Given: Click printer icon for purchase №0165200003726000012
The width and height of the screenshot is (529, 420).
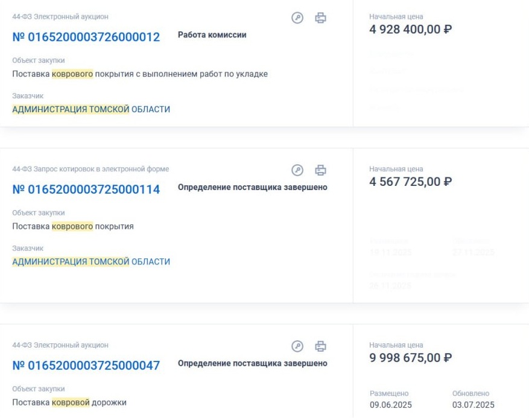Looking at the screenshot, I should [321, 18].
